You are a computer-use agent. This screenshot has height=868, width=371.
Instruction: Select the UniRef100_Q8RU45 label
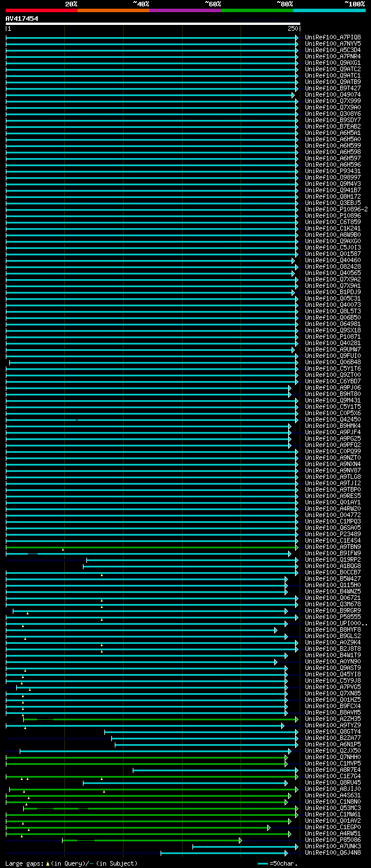(333, 782)
